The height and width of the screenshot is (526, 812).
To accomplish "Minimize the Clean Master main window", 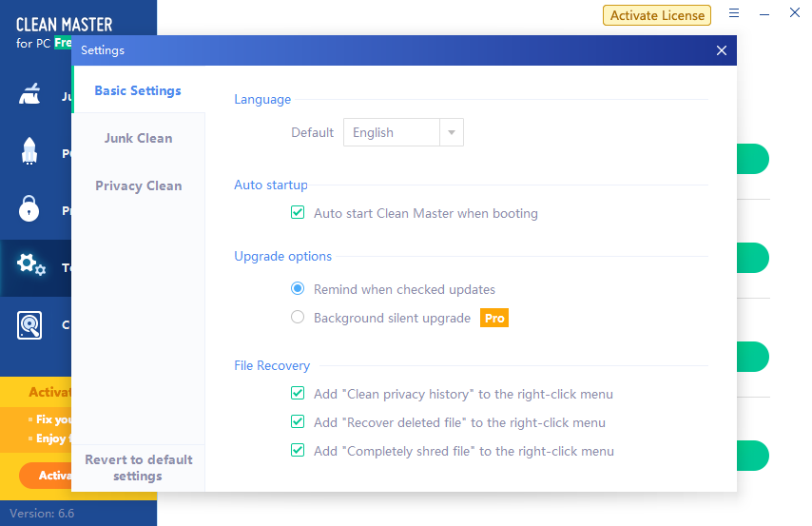I will pos(764,14).
